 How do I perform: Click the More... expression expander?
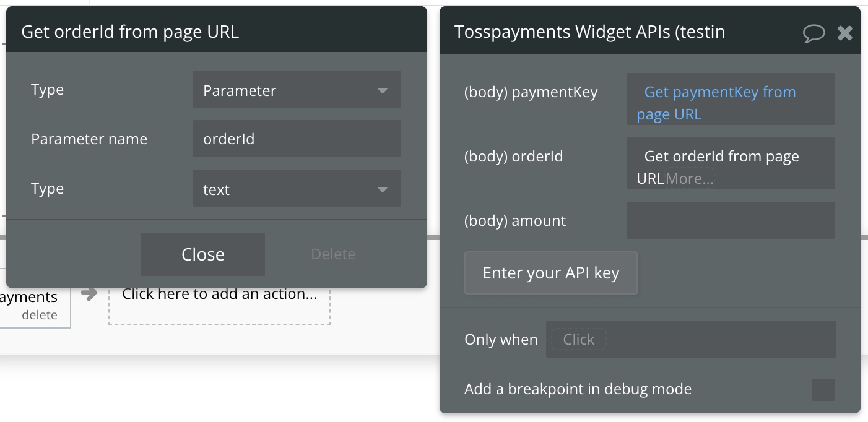click(690, 179)
